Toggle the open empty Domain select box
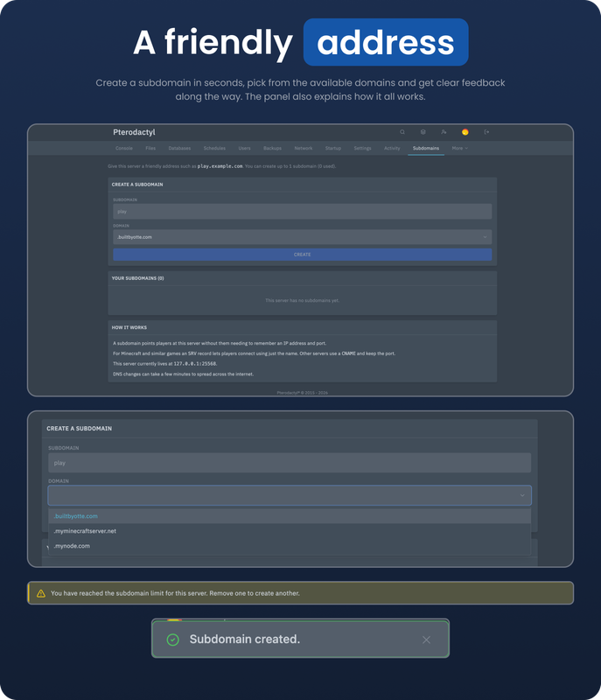The width and height of the screenshot is (601, 700). (x=290, y=495)
